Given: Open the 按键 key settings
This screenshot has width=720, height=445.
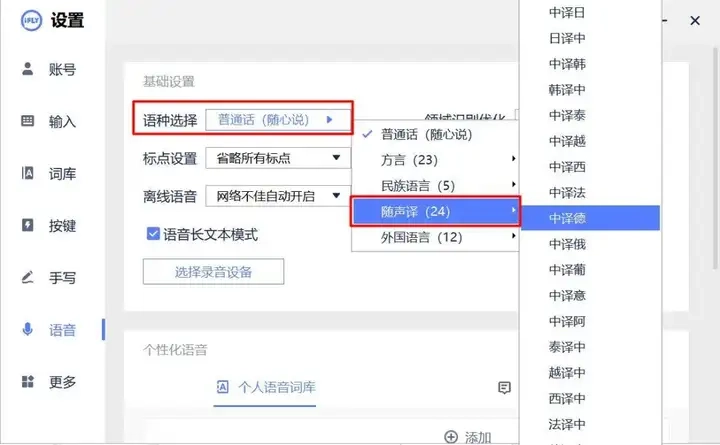Looking at the screenshot, I should point(50,226).
